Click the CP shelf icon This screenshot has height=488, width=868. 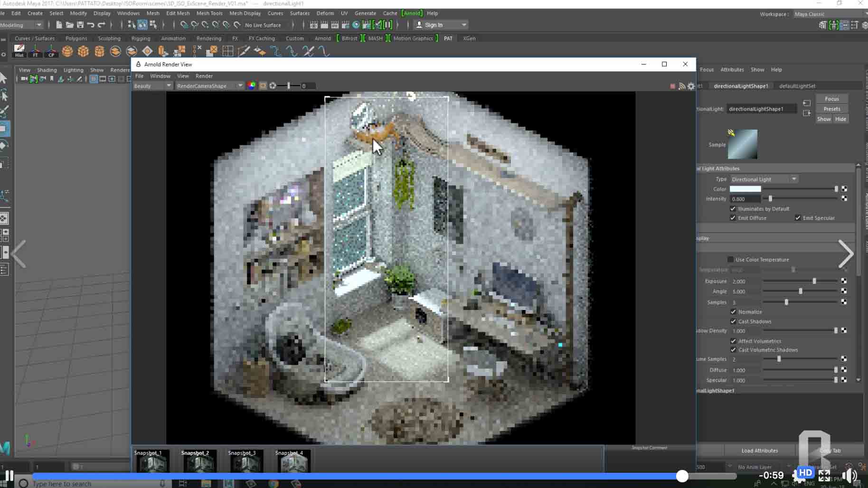51,51
